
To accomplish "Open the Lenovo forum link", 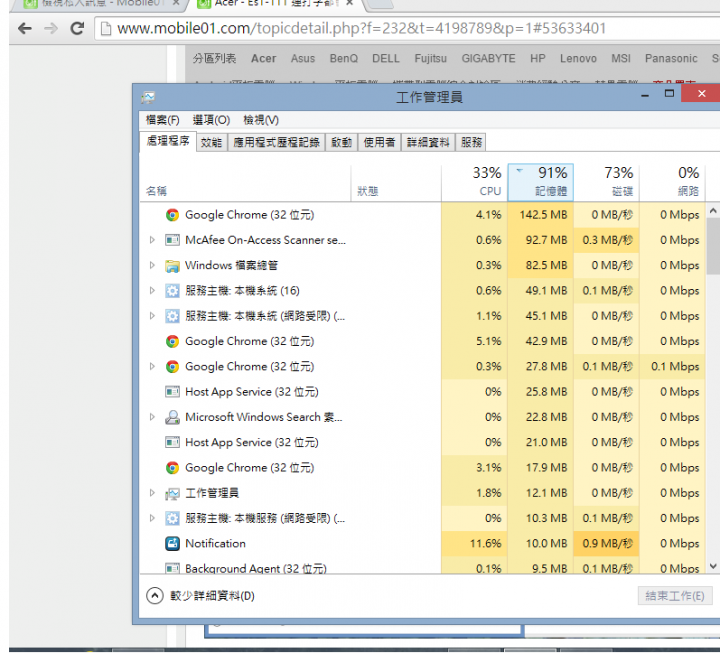I will [x=578, y=59].
